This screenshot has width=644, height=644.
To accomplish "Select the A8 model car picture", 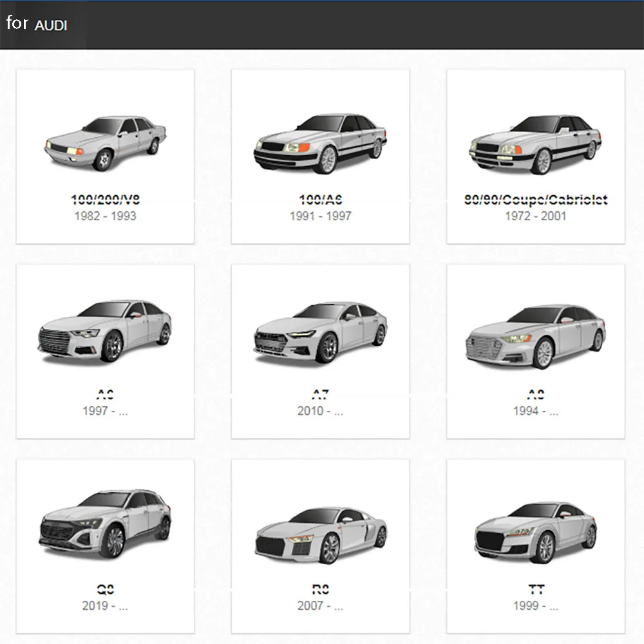I will (x=535, y=336).
